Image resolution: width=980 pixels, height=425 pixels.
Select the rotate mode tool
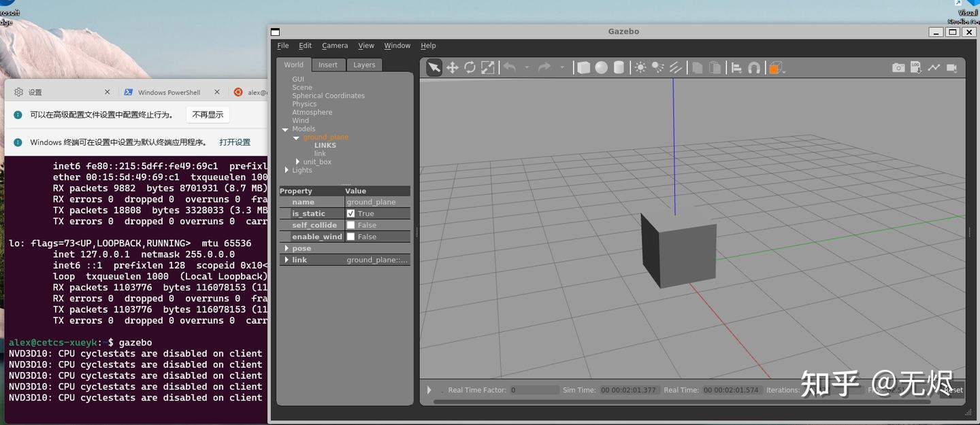click(x=470, y=67)
